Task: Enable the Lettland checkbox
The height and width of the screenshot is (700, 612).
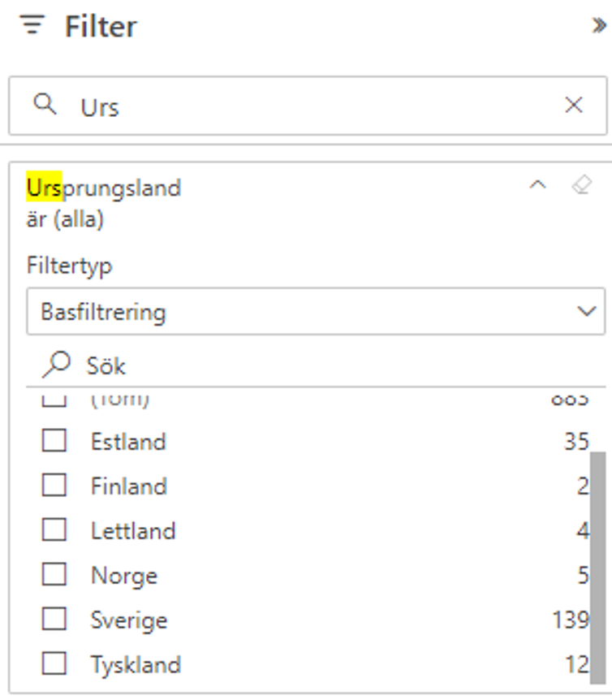Action: [x=54, y=530]
